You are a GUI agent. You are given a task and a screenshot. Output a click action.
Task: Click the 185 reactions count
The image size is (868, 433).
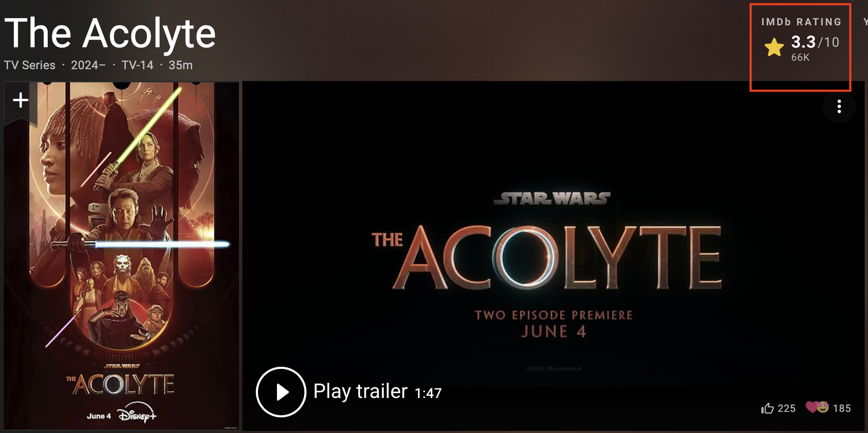pyautogui.click(x=842, y=408)
